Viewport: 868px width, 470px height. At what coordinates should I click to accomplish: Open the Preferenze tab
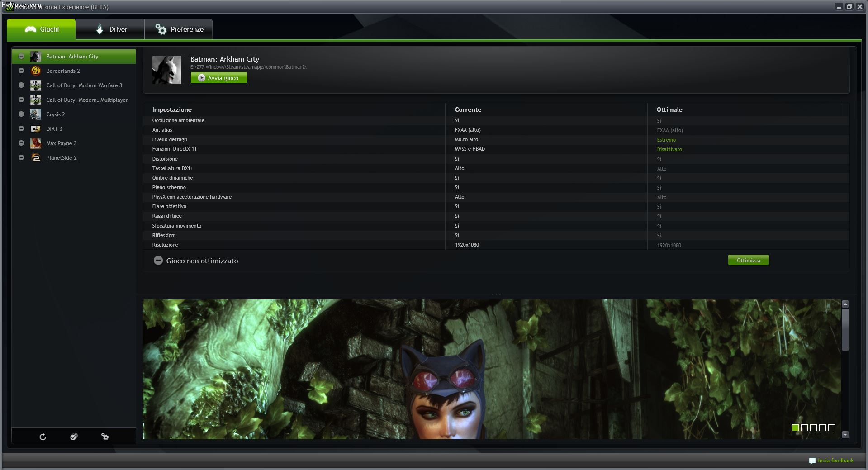pyautogui.click(x=179, y=29)
